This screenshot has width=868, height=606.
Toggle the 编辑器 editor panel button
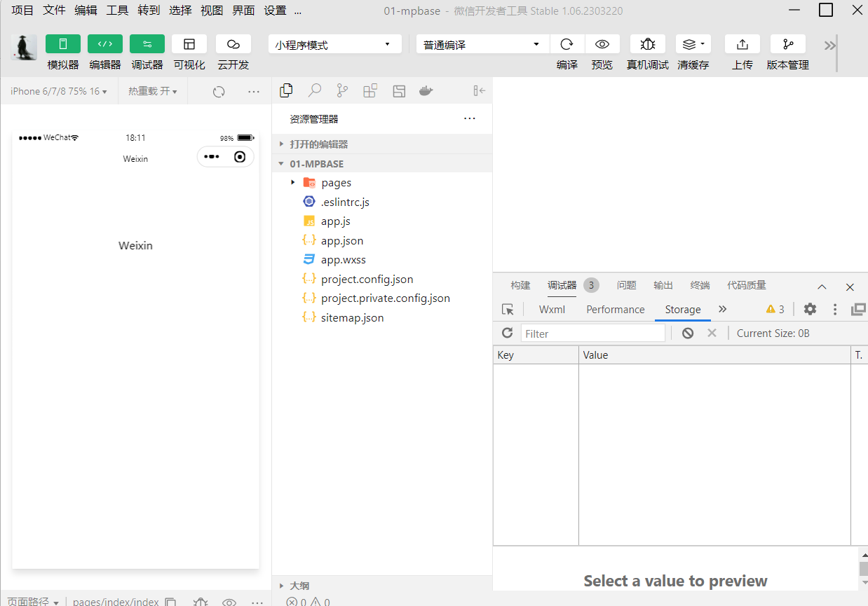104,44
